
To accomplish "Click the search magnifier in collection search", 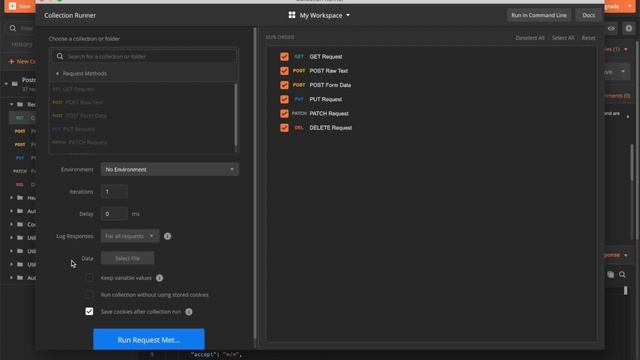I will [x=60, y=56].
